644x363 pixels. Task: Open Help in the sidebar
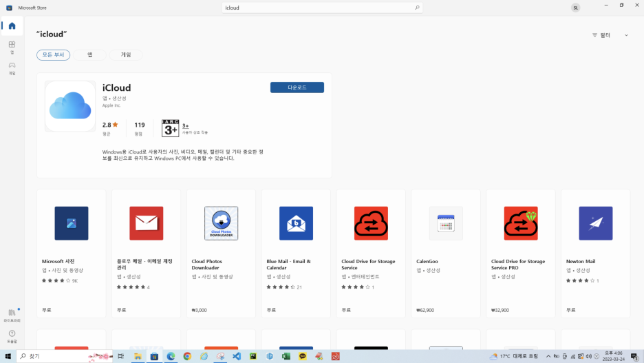point(12,336)
